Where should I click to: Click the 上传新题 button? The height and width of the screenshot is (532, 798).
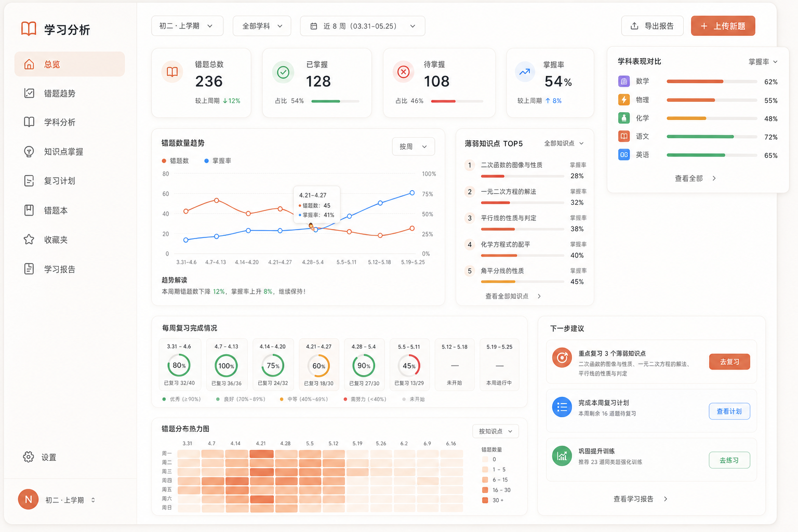coord(723,26)
